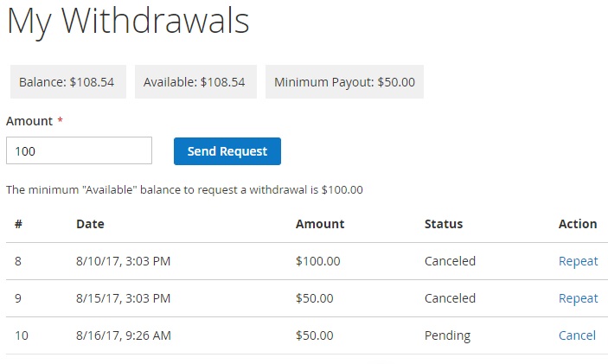Click the Balance $108.54 badge

[x=67, y=82]
